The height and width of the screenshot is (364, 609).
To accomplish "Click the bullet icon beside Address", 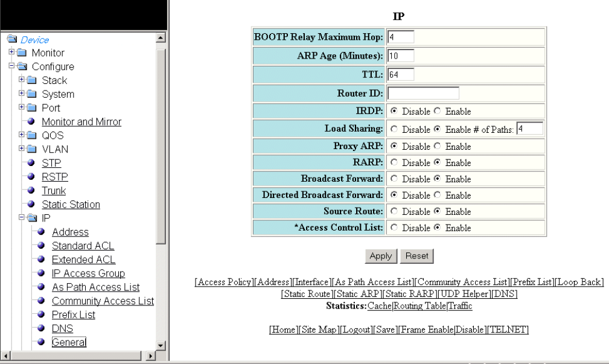I will pos(41,232).
